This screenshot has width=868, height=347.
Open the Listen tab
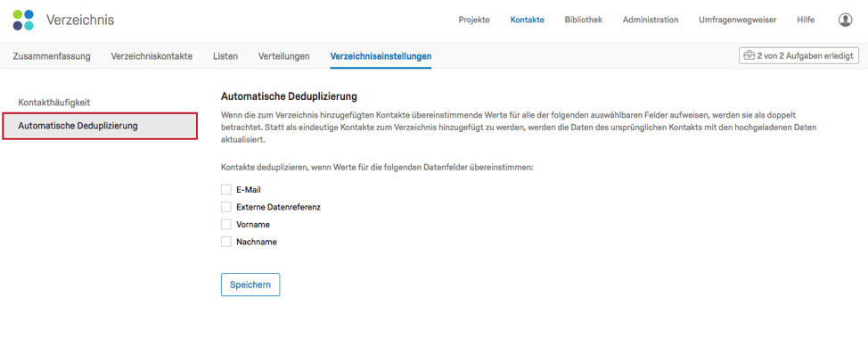(x=225, y=56)
